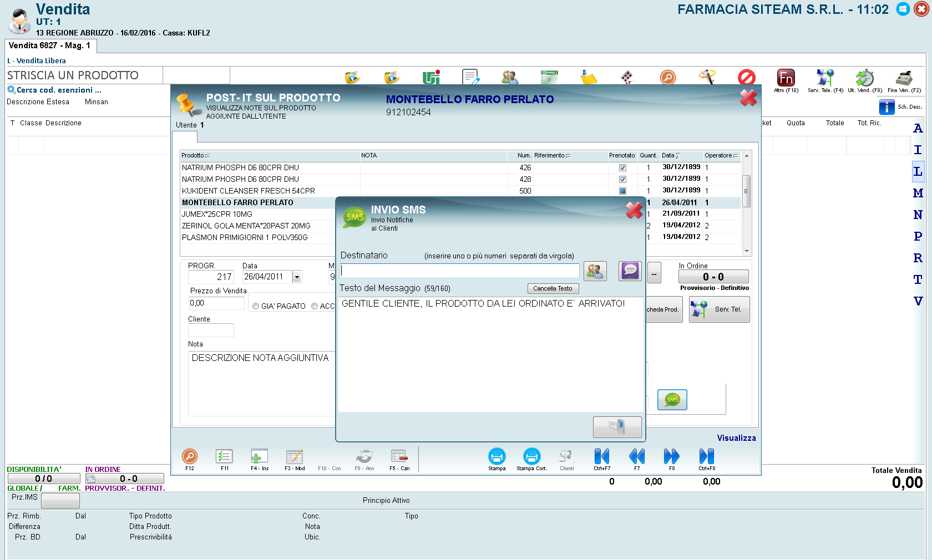Select the Vendita 6827 - Mag. 1 tab
Viewport: 932px width, 560px height.
click(50, 45)
